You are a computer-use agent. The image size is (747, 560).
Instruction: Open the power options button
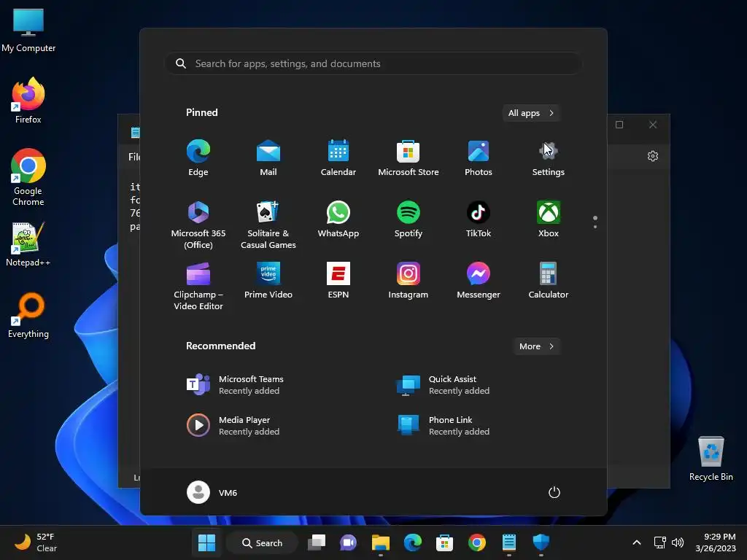tap(554, 492)
